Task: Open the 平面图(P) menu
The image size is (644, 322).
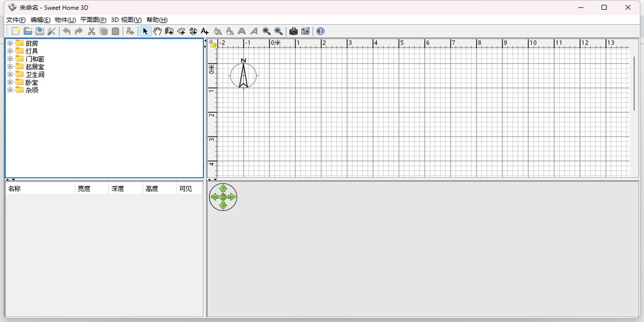Action: click(x=93, y=20)
